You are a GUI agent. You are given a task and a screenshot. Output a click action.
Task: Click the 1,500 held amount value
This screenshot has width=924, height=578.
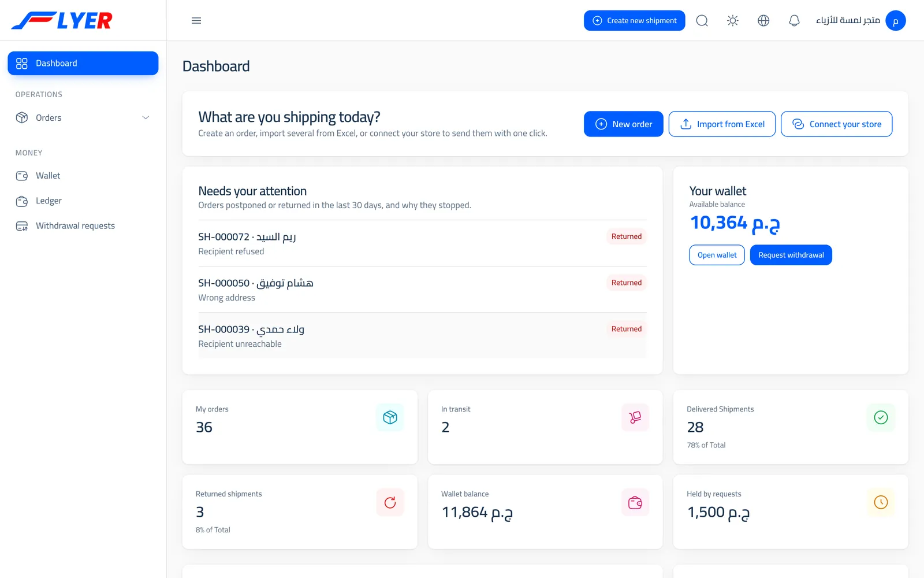point(718,513)
